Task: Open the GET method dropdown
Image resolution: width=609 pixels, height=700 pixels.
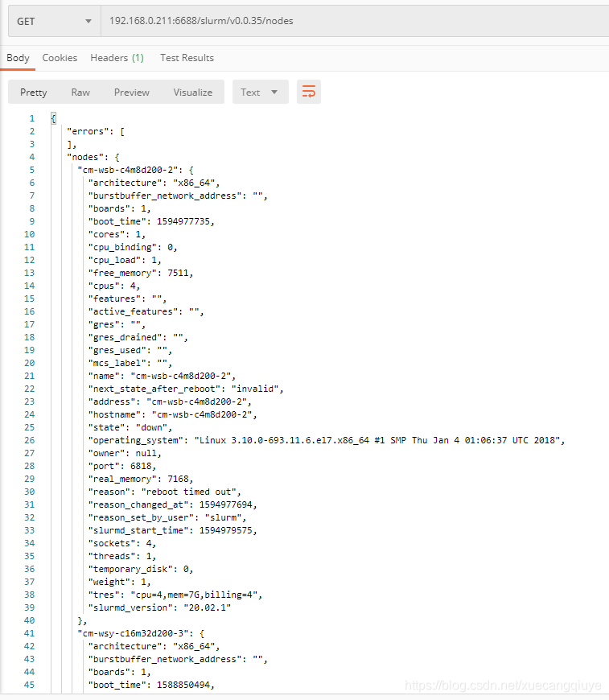Action: (55, 22)
